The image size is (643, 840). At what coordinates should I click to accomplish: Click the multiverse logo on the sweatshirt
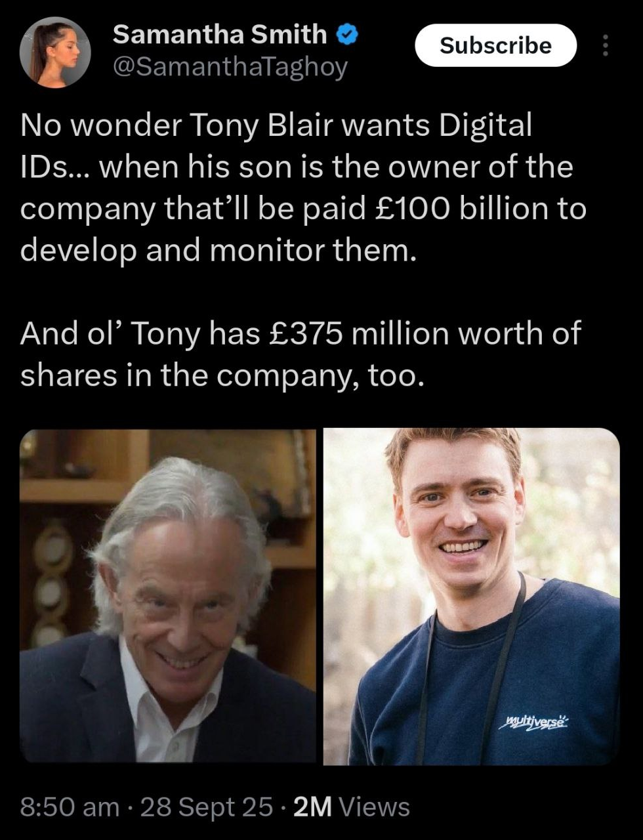click(535, 722)
